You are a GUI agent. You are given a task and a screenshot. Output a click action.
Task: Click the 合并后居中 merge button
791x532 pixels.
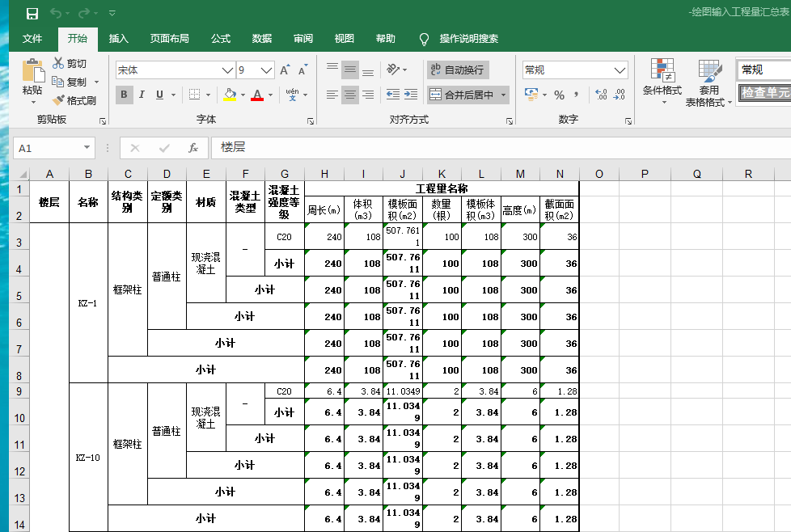tap(462, 95)
